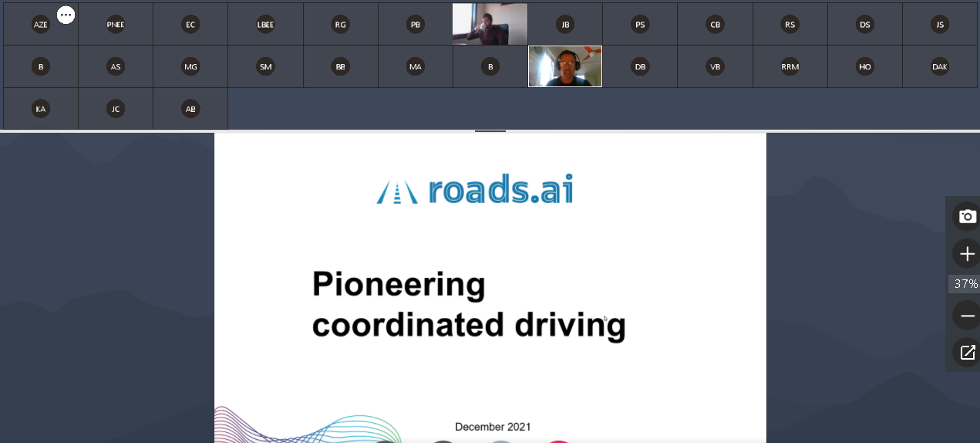Select the RG participant tile
The width and height of the screenshot is (980, 443).
(340, 24)
